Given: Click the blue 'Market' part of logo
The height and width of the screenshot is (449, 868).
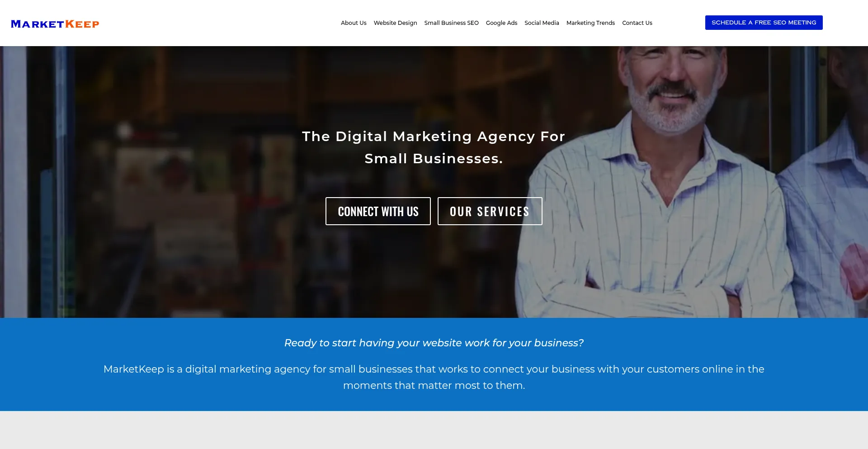Looking at the screenshot, I should point(38,24).
